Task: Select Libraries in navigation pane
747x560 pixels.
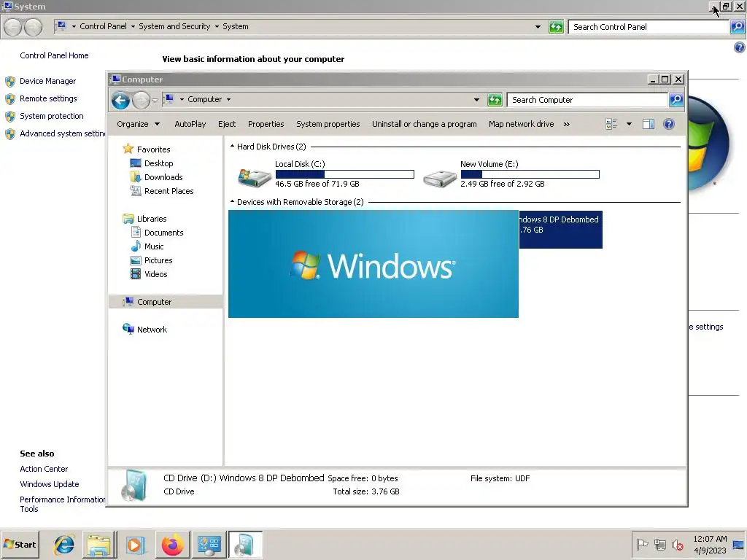Action: click(x=152, y=218)
